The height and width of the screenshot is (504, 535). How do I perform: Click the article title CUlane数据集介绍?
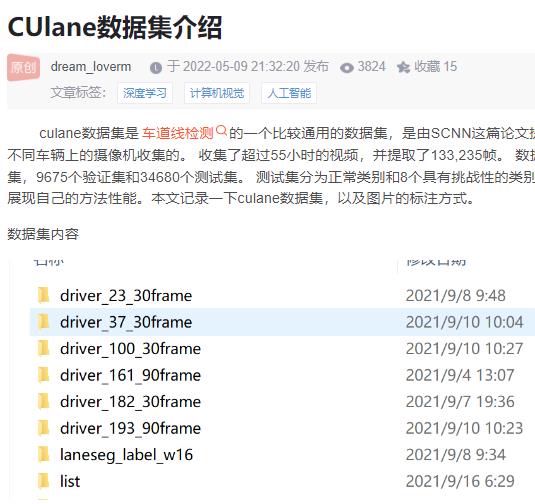(x=115, y=27)
